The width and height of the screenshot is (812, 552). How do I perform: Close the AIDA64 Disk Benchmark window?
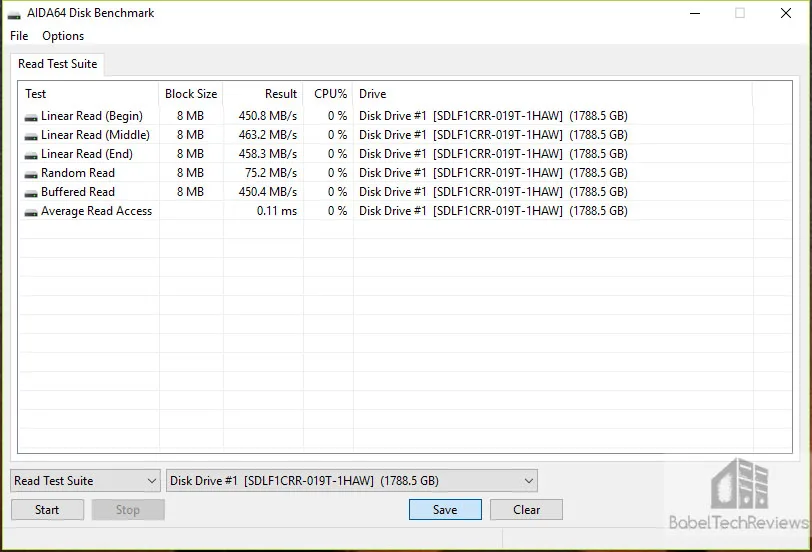(786, 13)
